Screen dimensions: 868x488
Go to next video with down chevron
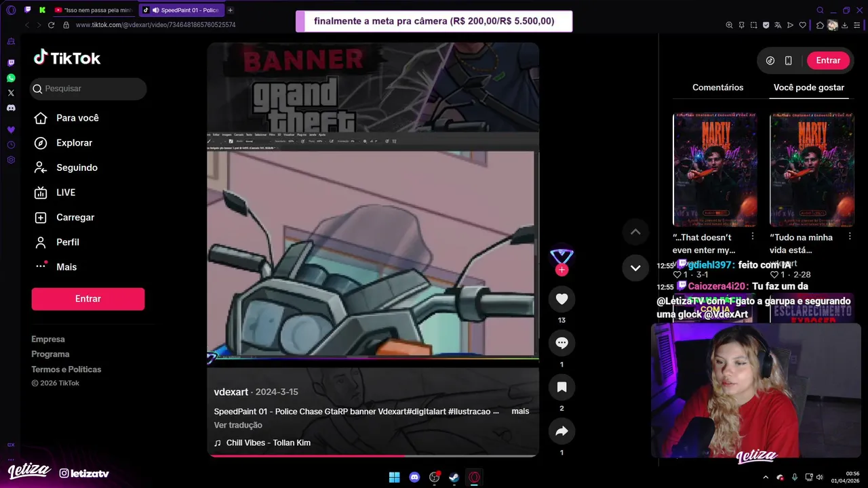tap(635, 268)
